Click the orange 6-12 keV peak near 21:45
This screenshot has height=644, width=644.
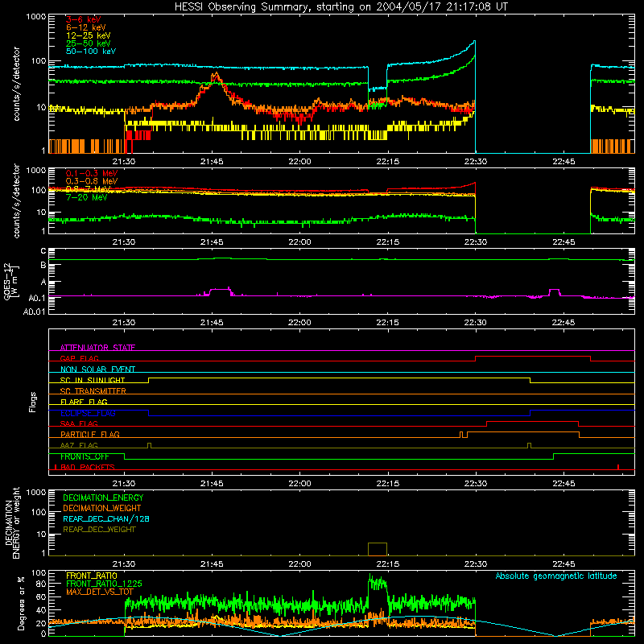coord(215,75)
